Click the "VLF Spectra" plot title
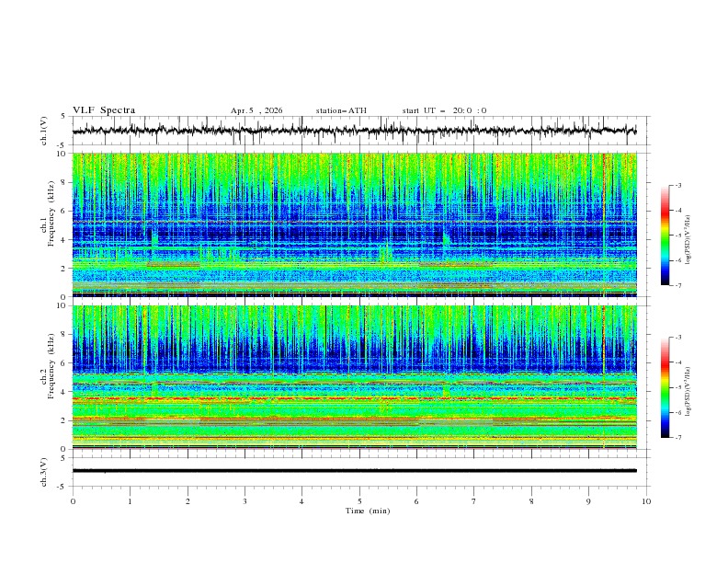Viewport: 728px width, 563px height. (104, 110)
